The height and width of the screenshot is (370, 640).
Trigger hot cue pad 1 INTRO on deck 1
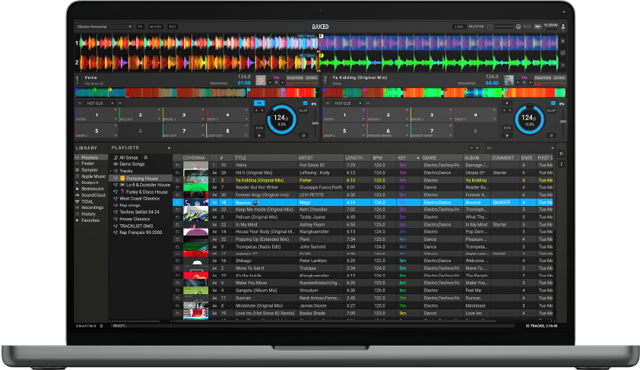click(x=96, y=115)
